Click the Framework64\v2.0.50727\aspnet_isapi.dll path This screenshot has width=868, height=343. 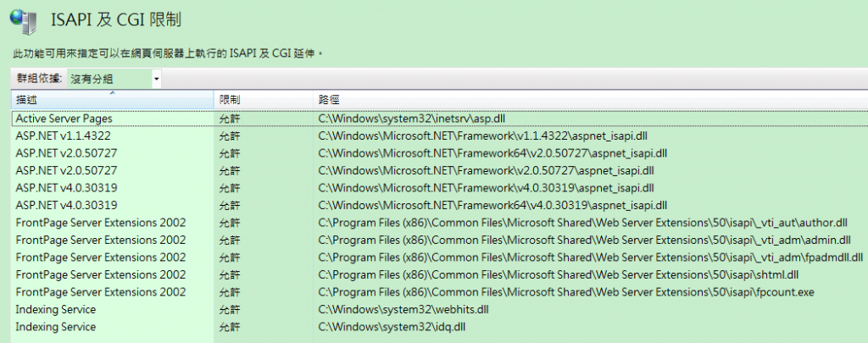tap(492, 152)
